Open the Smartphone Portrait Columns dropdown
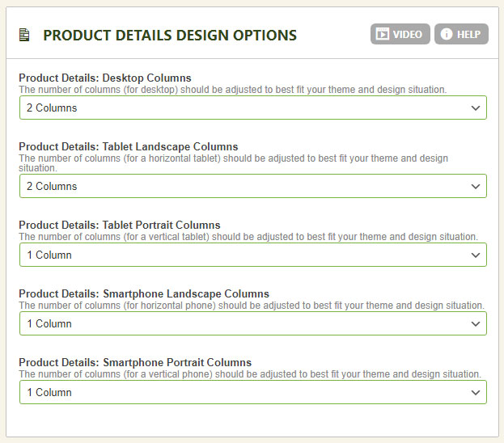Viewport: 504px width, 443px height. 252,392
